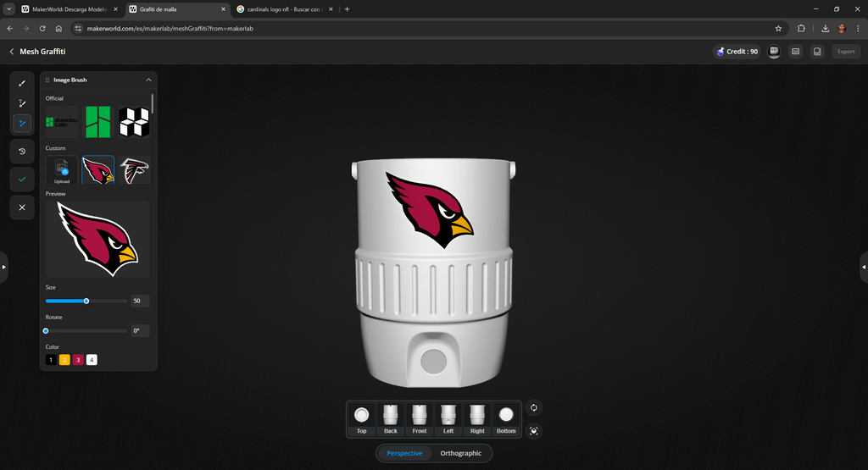868x470 pixels.
Task: Select Orthographic projection mode
Action: (460, 453)
